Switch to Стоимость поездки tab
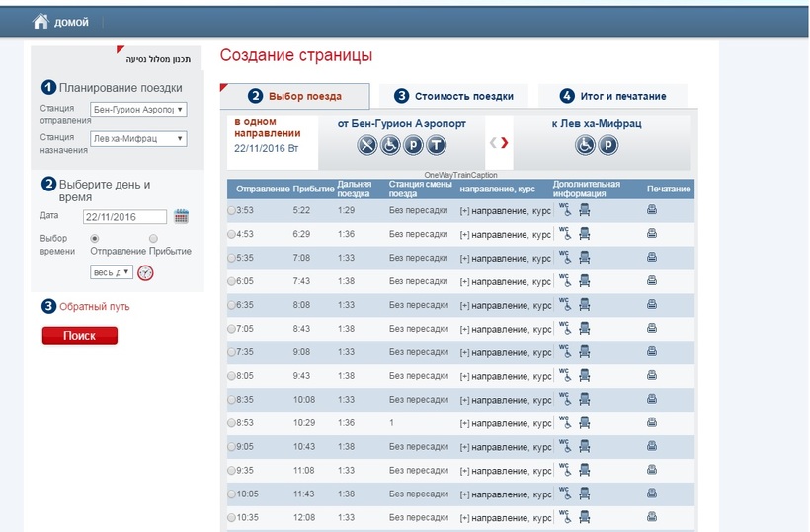 click(x=453, y=96)
